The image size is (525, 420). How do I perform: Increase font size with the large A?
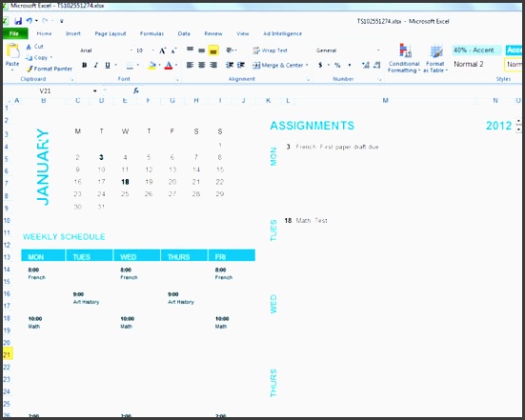click(x=162, y=50)
